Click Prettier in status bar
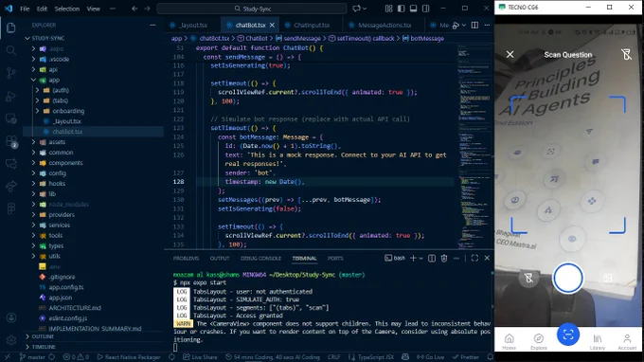The height and width of the screenshot is (362, 644). click(x=466, y=357)
